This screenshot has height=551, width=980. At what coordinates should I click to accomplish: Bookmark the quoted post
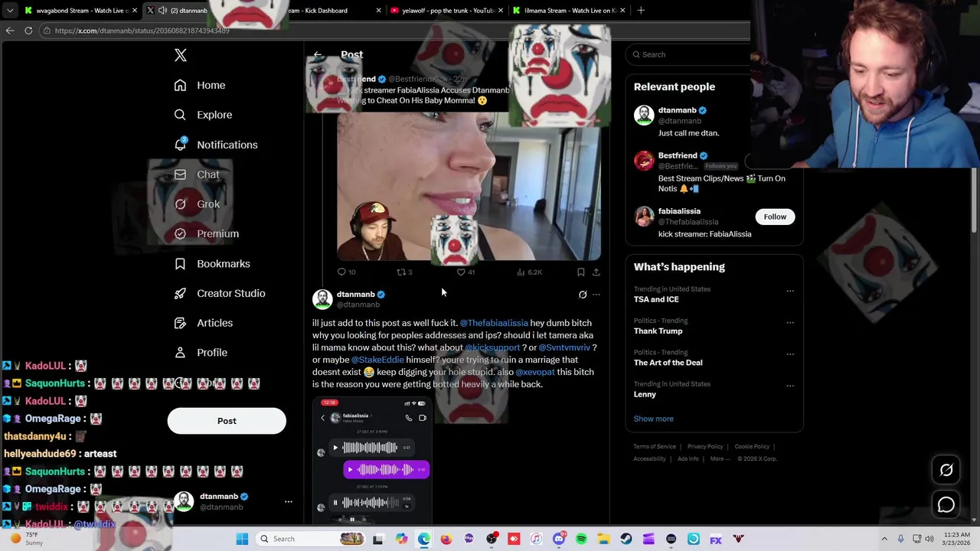581,272
